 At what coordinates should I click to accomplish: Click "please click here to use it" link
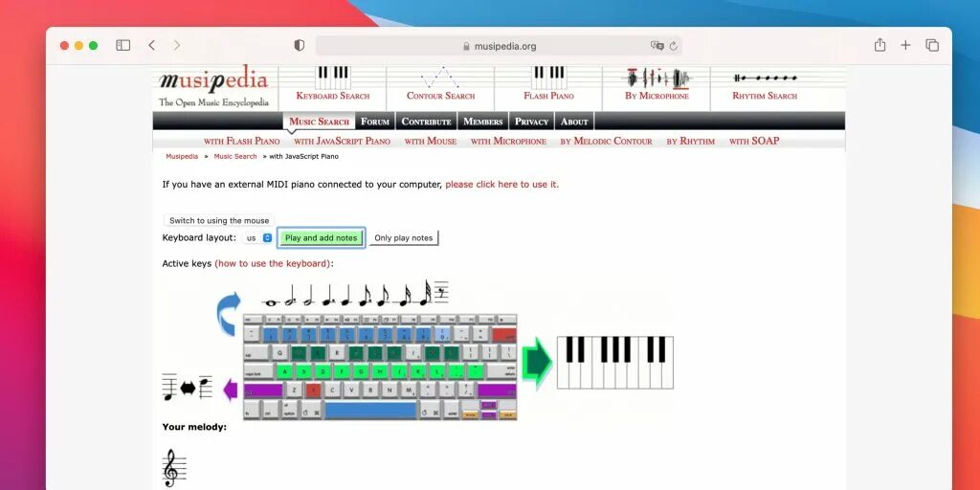click(x=501, y=185)
